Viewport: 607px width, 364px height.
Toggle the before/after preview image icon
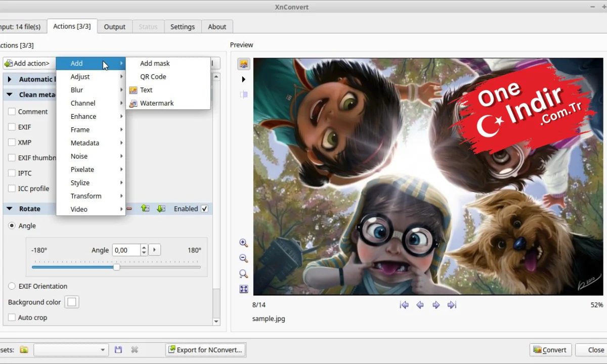point(244,64)
